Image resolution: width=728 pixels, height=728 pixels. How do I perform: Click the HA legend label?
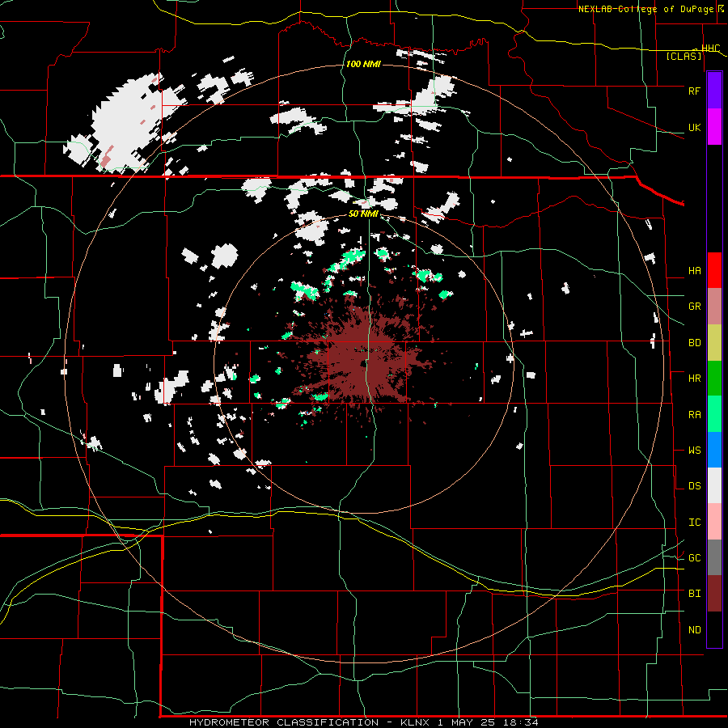(694, 270)
